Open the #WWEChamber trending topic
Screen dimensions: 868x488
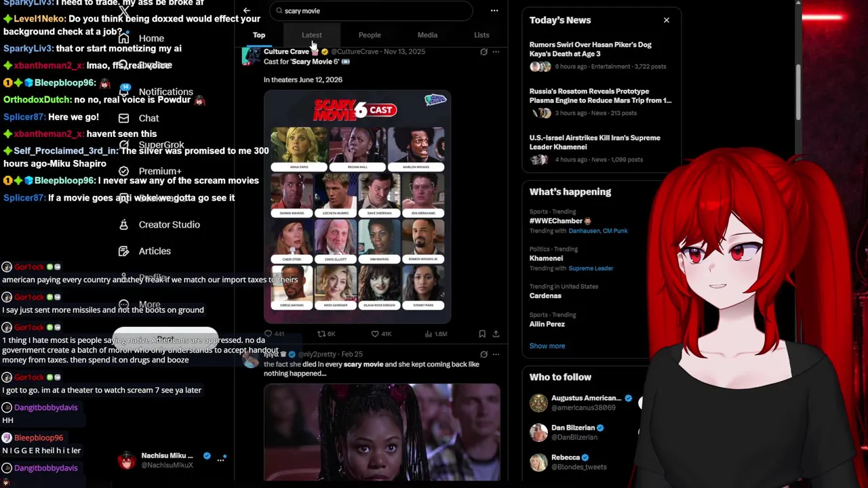point(560,221)
